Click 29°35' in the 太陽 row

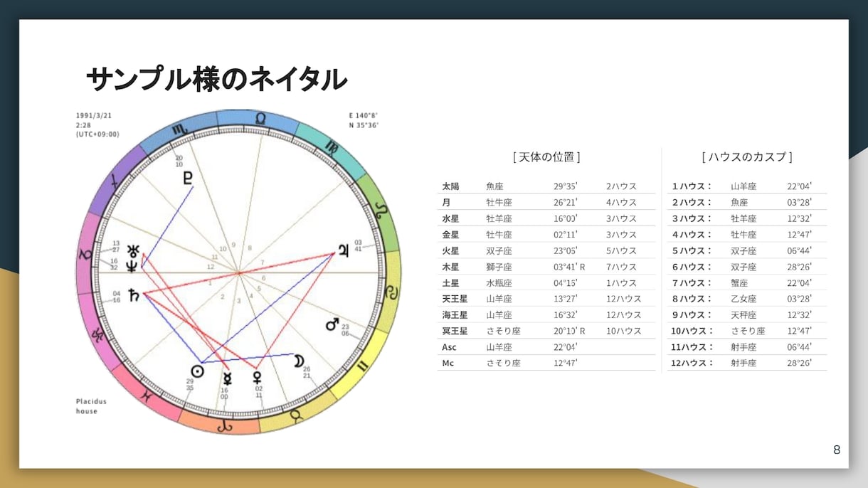(x=566, y=186)
